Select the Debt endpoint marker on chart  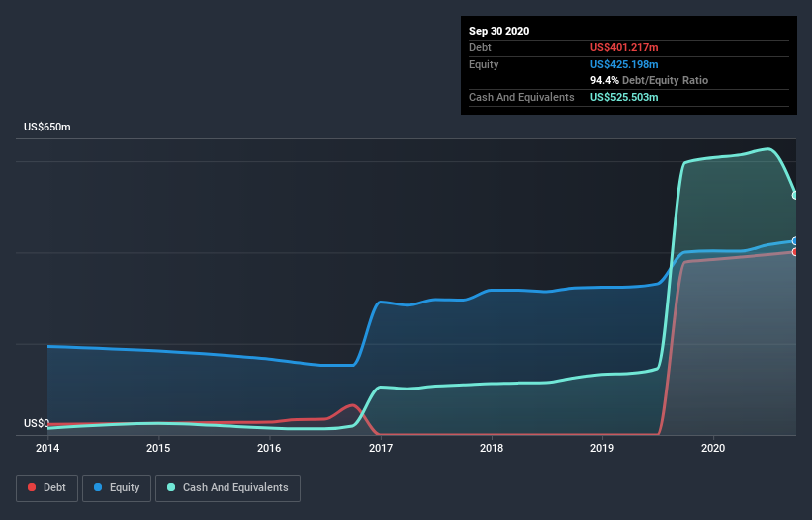point(795,252)
